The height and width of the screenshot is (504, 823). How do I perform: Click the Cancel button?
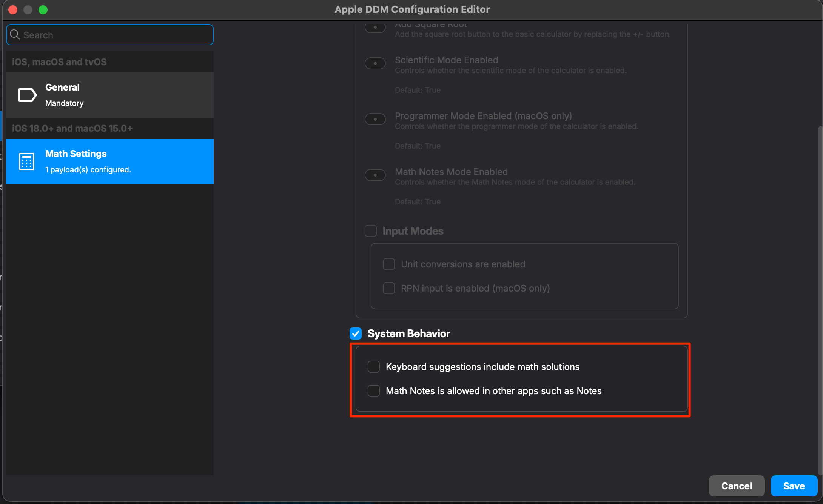(737, 486)
